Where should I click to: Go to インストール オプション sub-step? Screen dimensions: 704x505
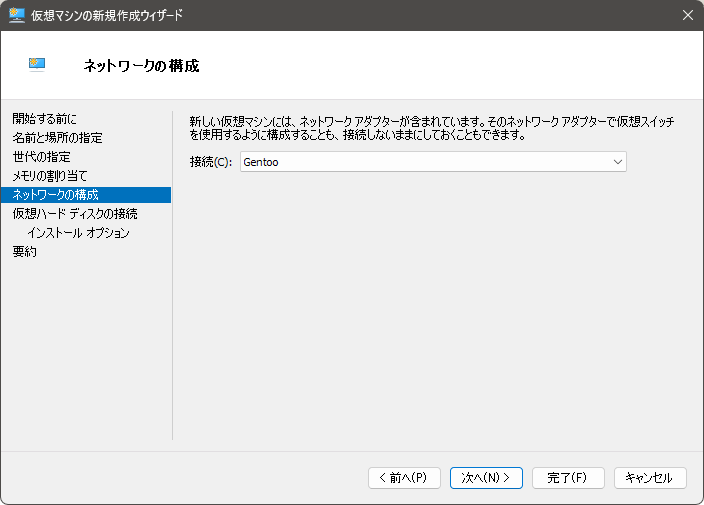point(79,233)
